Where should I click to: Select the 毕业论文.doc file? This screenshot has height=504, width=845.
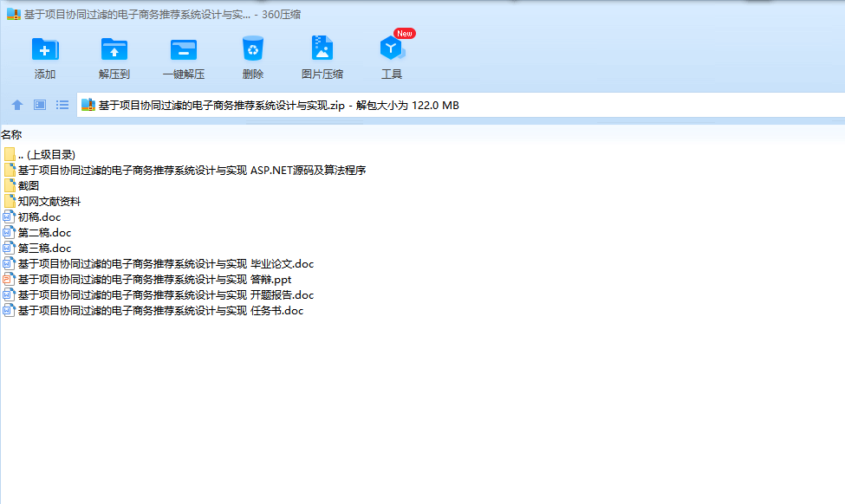tap(166, 264)
